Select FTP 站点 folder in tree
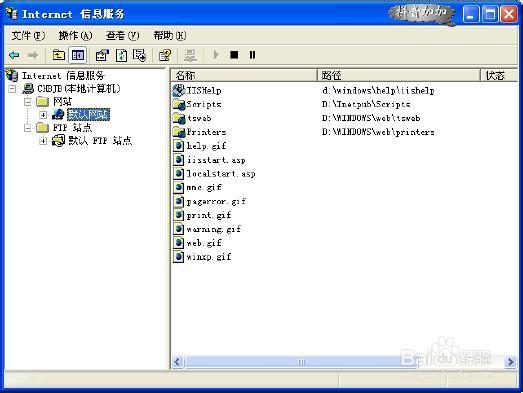Image resolution: width=523 pixels, height=393 pixels. [72, 127]
